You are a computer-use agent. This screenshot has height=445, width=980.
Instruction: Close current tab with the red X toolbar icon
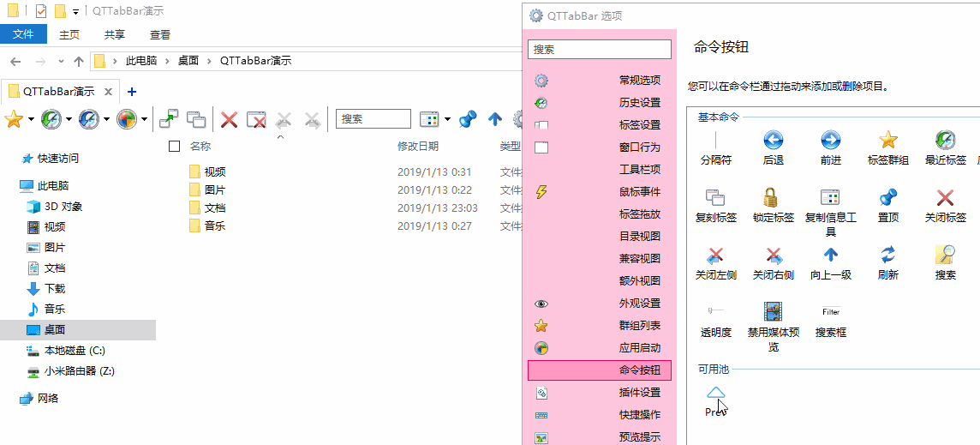pos(230,118)
